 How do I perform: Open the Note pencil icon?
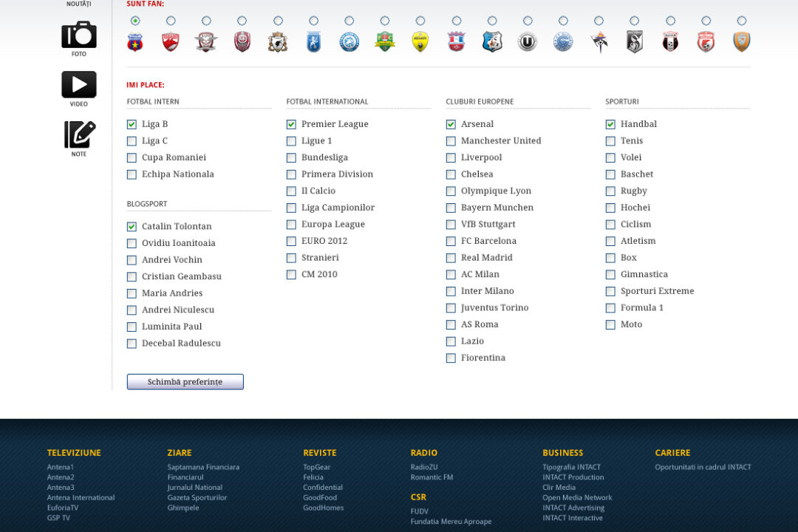tap(79, 134)
